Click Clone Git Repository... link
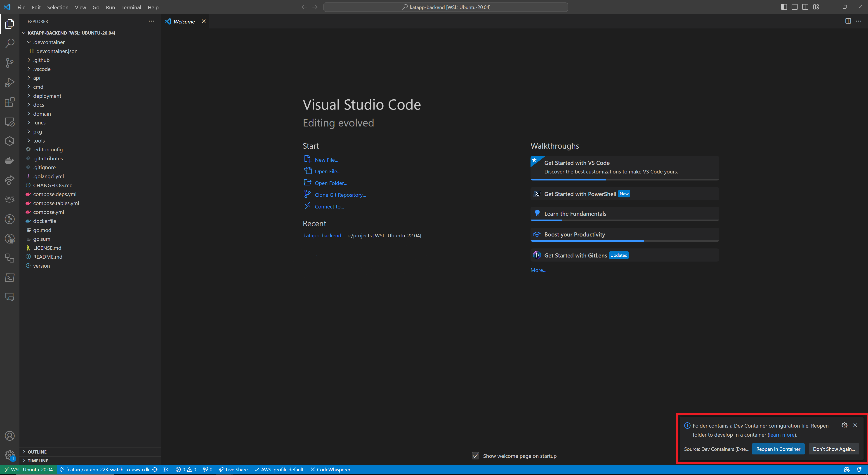 [x=340, y=195]
